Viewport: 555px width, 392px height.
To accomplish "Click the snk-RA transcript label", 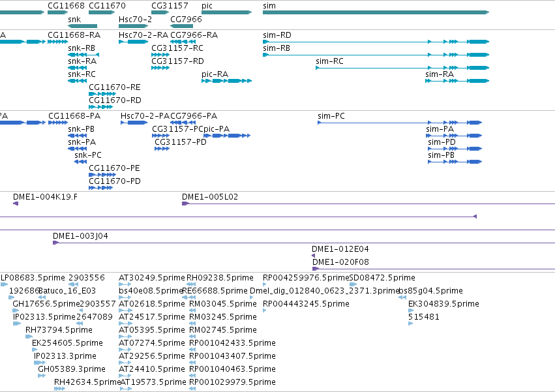I will 82,61.
